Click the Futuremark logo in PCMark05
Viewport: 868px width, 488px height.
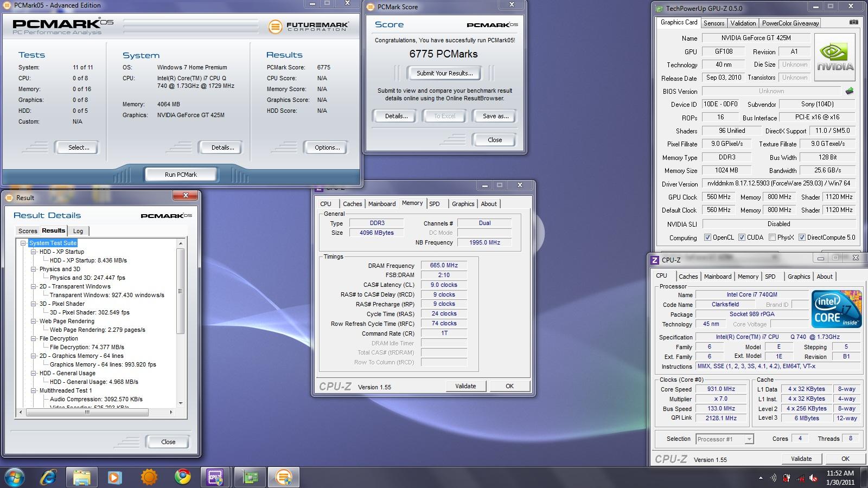click(x=308, y=25)
